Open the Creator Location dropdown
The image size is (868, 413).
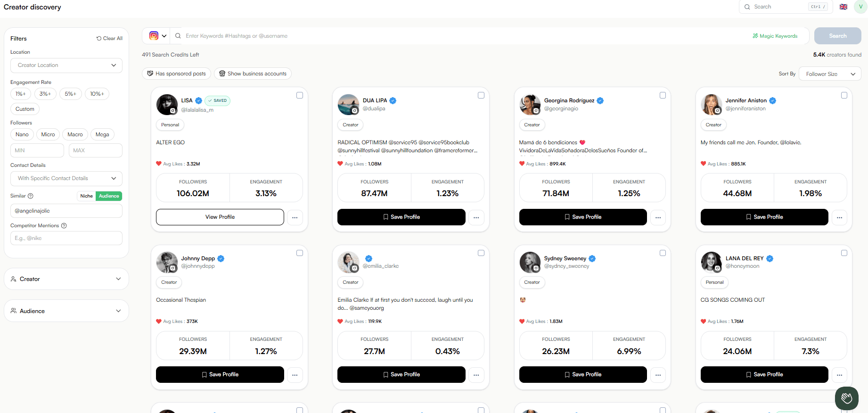click(66, 66)
